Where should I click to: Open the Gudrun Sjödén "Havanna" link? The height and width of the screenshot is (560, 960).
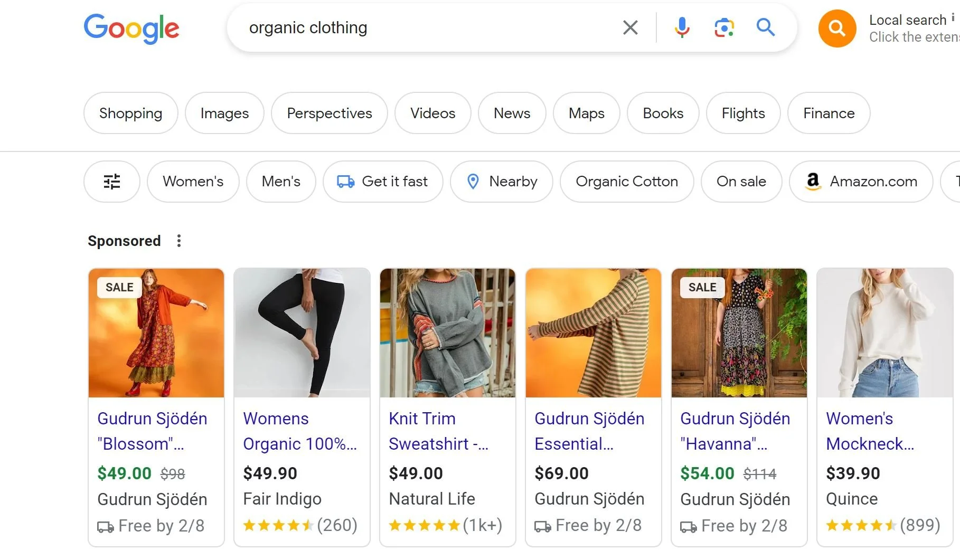point(735,431)
